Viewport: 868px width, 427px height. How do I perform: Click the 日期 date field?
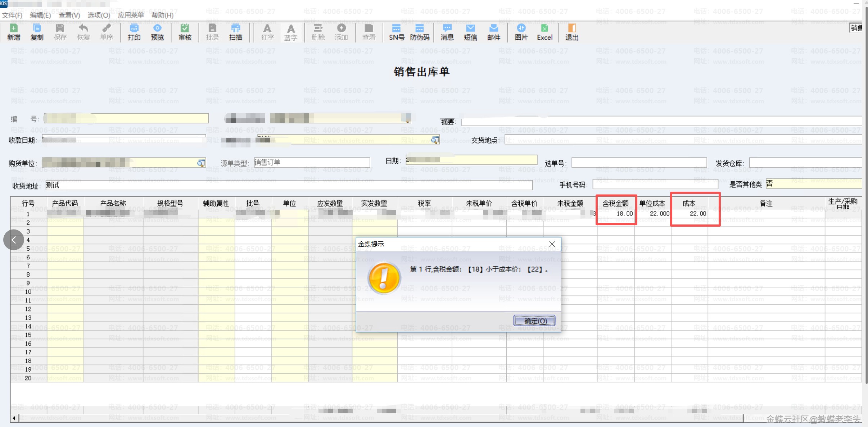471,160
